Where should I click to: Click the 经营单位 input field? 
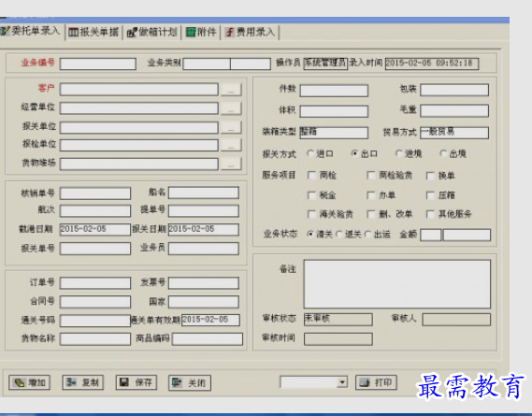tap(139, 108)
